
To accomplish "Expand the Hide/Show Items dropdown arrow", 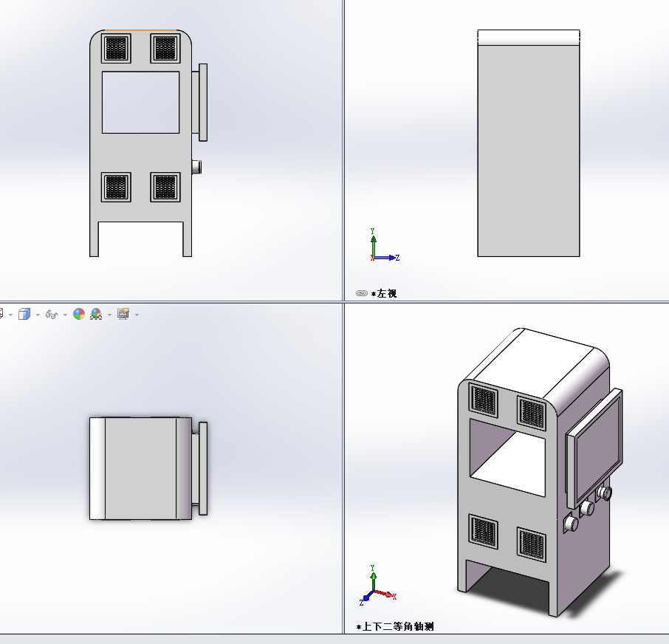I will (65, 315).
